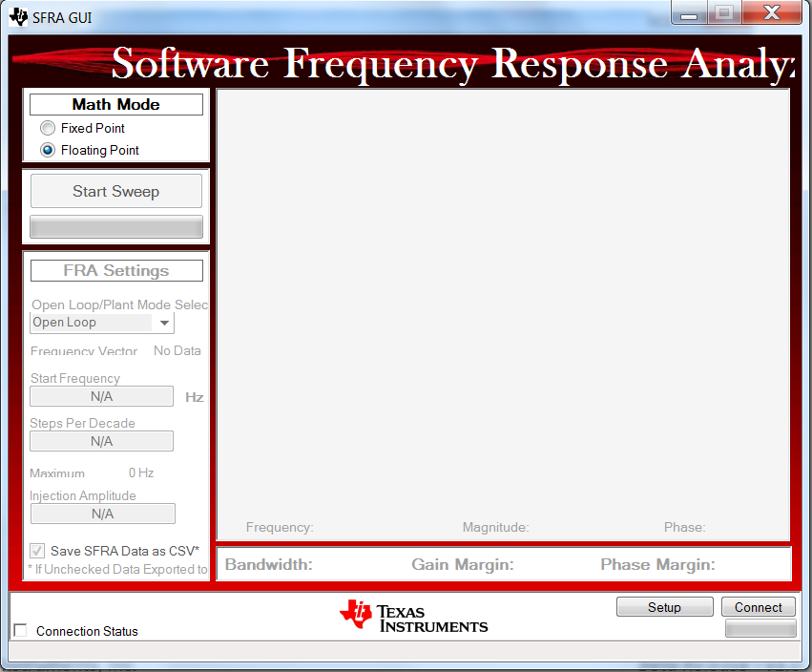Toggle the Save SFRA Data as CSV checkbox
812x672 pixels.
click(36, 550)
